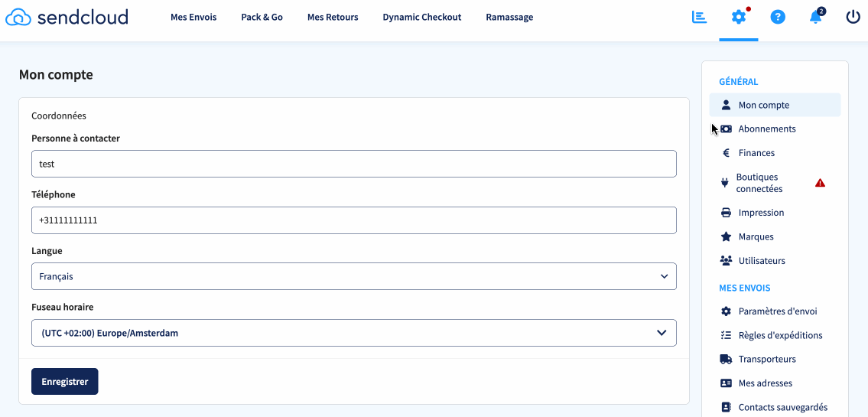Viewport: 868px width, 417px height.
Task: Select Règles d'expéditions in the sidebar
Action: (780, 335)
